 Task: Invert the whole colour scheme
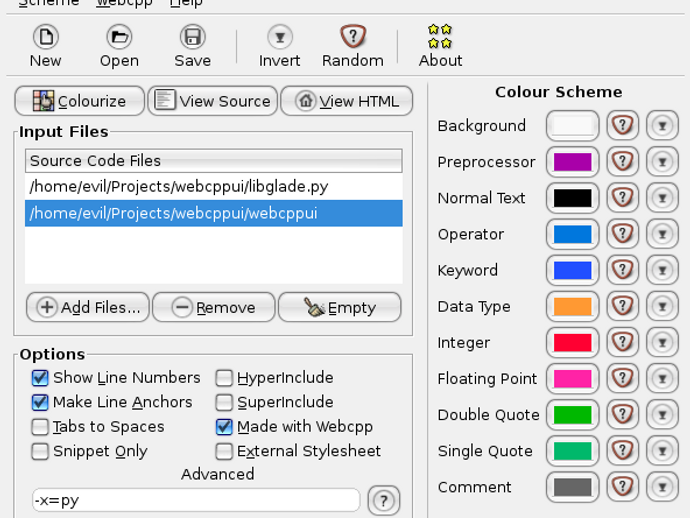click(279, 46)
